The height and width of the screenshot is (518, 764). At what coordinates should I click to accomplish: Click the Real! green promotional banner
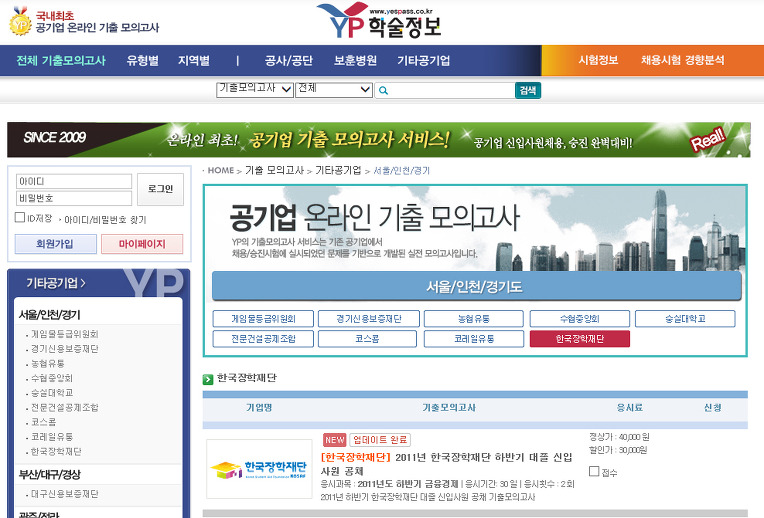[378, 139]
